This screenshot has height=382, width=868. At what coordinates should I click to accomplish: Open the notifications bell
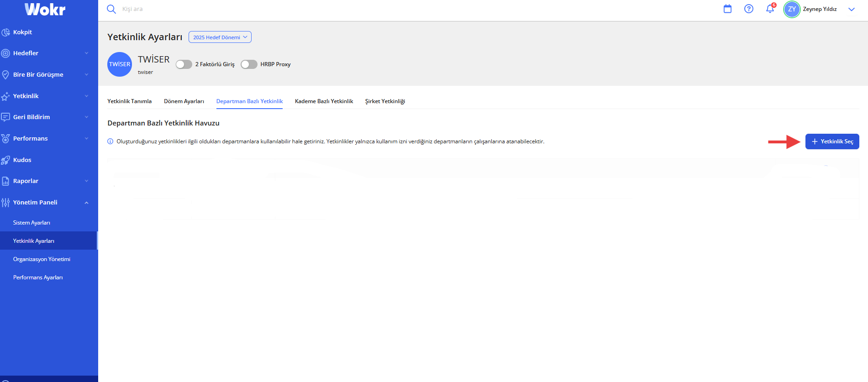(770, 9)
